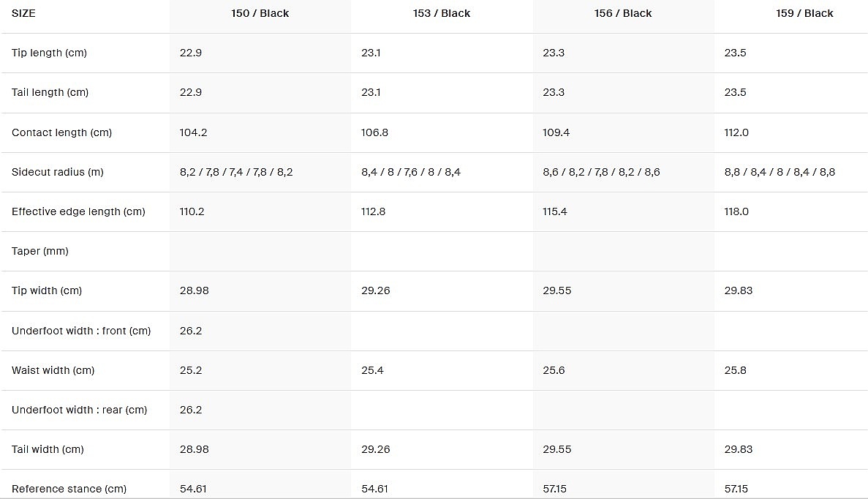Click the tail length value for 159 / Black
The image size is (868, 499).
click(x=735, y=92)
